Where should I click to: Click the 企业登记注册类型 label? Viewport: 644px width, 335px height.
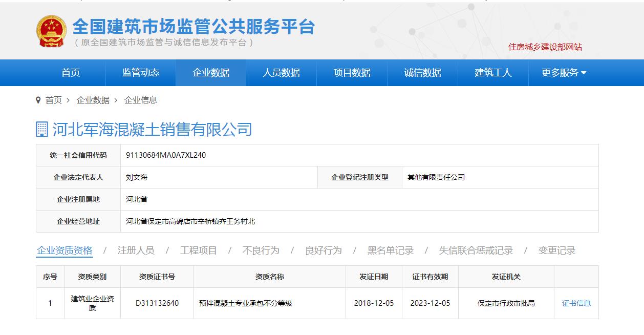[360, 177]
